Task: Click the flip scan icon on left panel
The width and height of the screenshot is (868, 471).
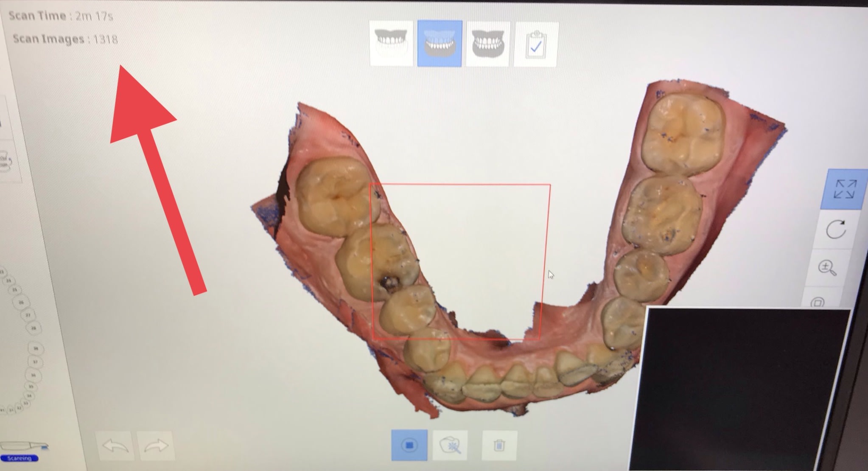Action: coord(5,162)
